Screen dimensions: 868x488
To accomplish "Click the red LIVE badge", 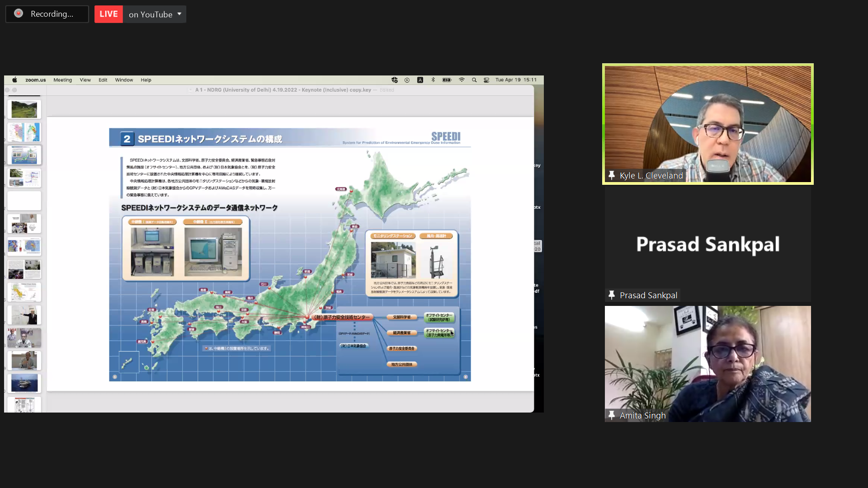I will tap(108, 14).
